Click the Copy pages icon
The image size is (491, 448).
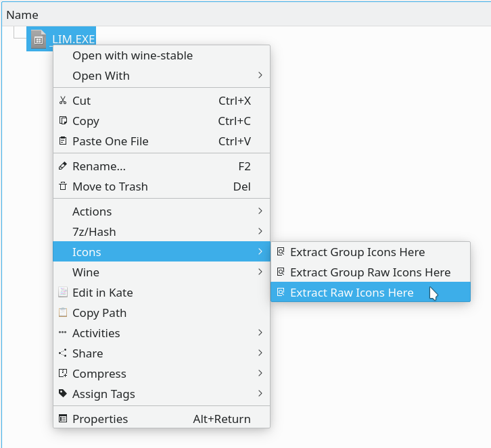tap(63, 120)
